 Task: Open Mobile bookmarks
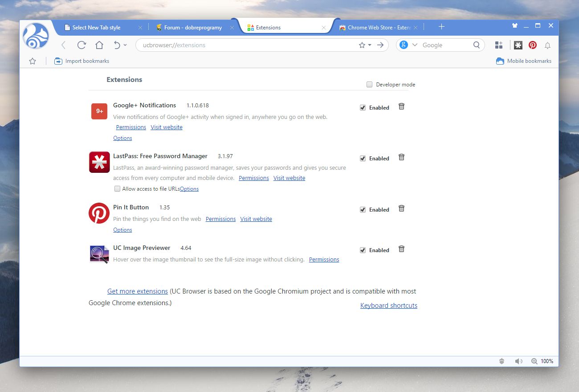tap(524, 61)
